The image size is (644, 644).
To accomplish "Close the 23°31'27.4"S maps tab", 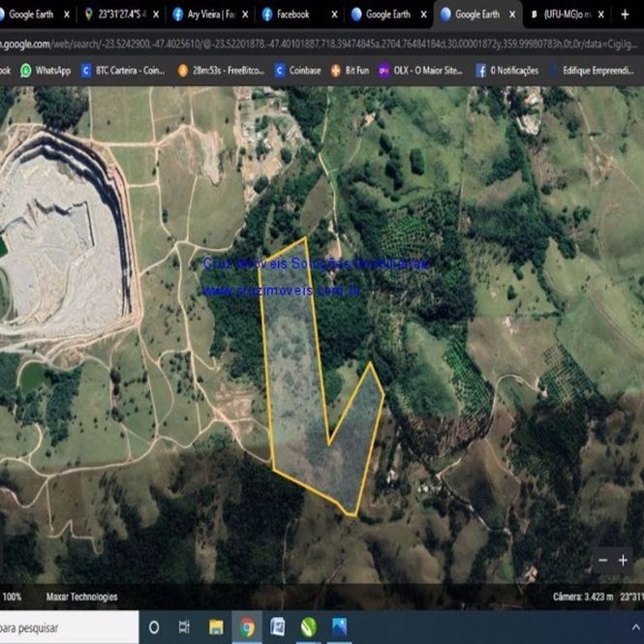I will click(156, 15).
